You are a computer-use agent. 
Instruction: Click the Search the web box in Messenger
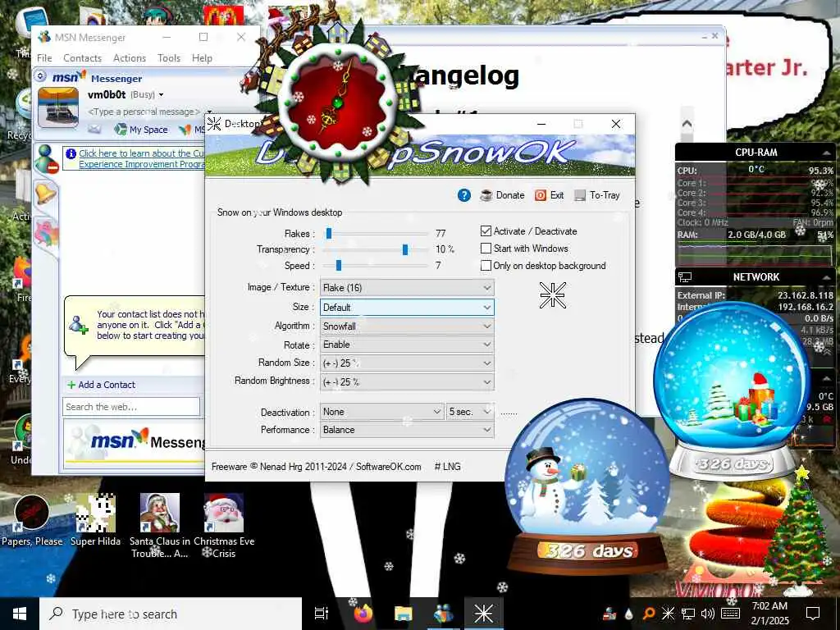click(130, 407)
